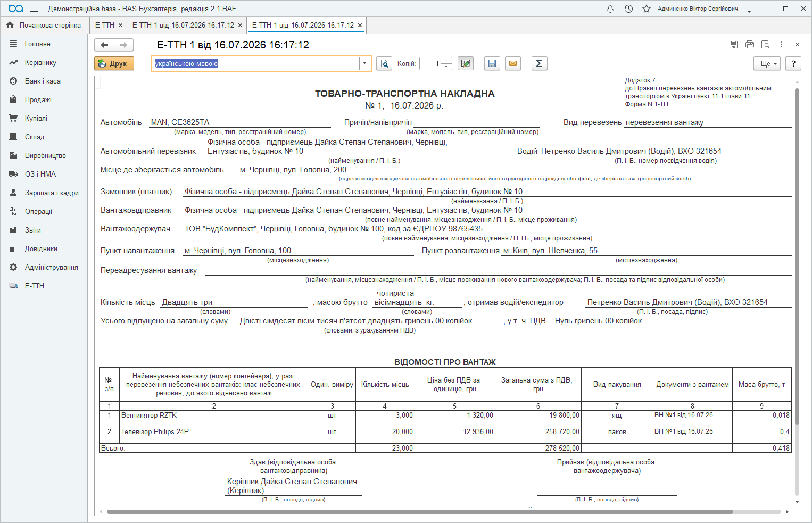This screenshot has width=812, height=523.
Task: Click top-right printer icon
Action: point(750,45)
